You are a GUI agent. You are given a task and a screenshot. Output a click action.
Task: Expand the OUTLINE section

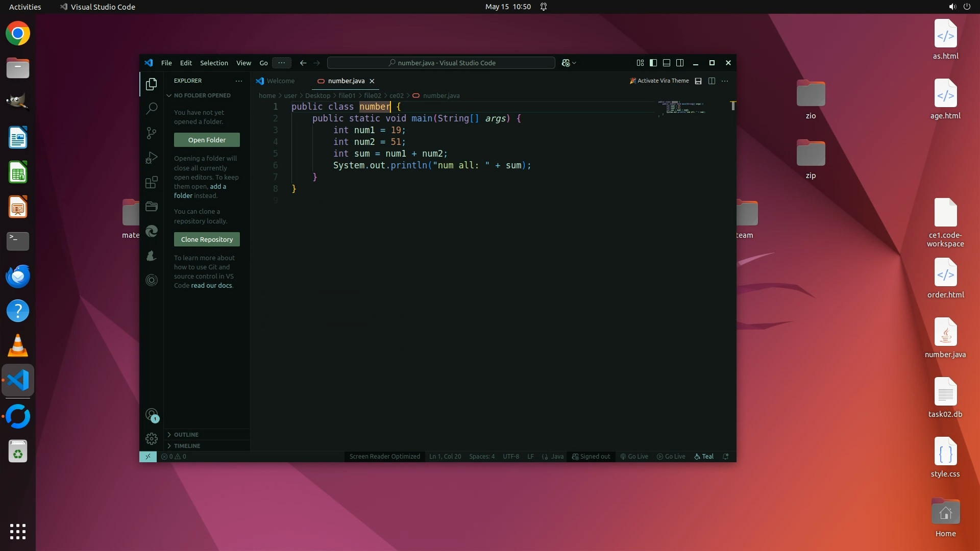click(x=186, y=435)
